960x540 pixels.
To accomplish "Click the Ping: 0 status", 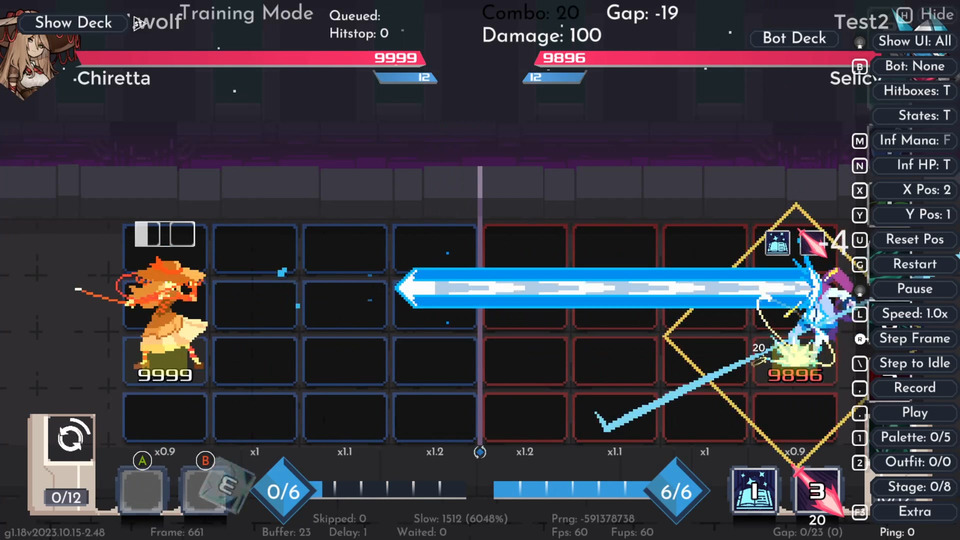I will (x=897, y=532).
